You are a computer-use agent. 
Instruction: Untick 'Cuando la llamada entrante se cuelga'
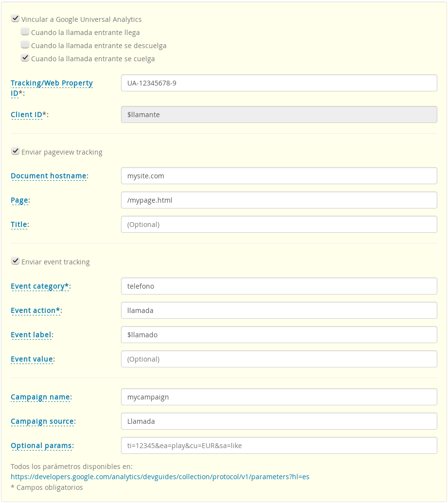[25, 58]
